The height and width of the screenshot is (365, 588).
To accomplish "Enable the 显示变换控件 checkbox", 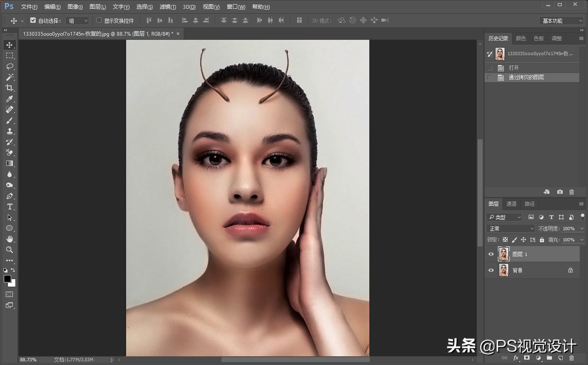I will tap(99, 20).
